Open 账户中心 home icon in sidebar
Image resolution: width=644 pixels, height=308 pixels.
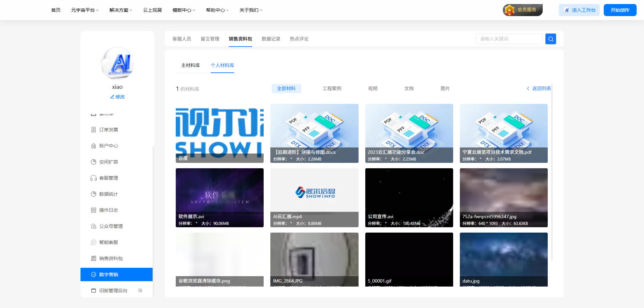pyautogui.click(x=94, y=146)
